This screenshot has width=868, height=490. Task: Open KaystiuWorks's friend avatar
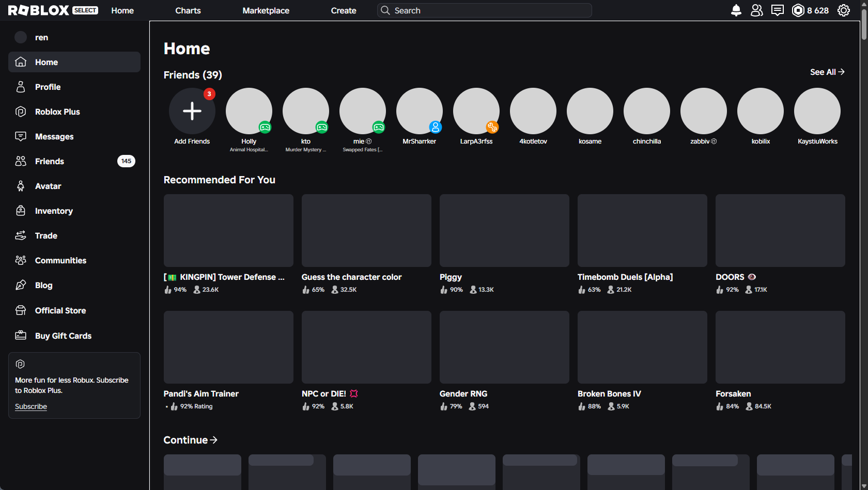[817, 111]
